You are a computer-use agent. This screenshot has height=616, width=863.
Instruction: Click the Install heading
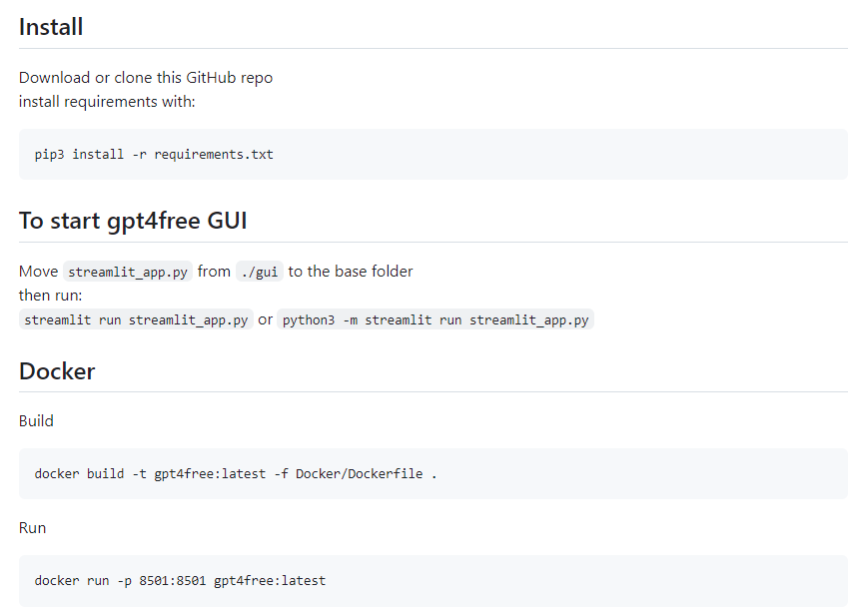click(51, 27)
